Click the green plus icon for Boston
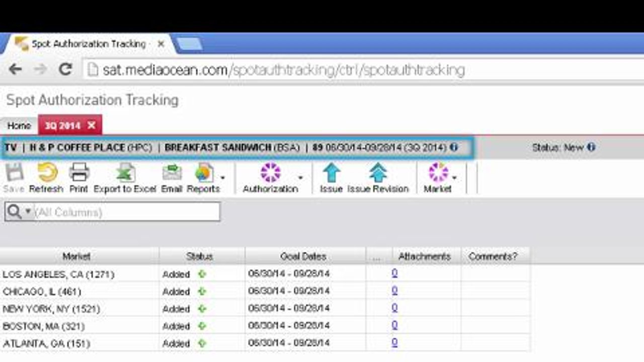 pyautogui.click(x=202, y=326)
